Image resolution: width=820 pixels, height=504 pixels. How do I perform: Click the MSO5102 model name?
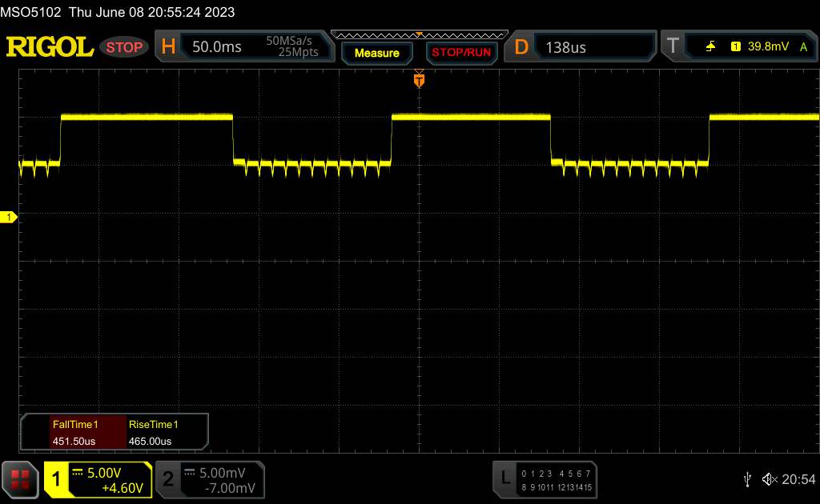(x=31, y=12)
